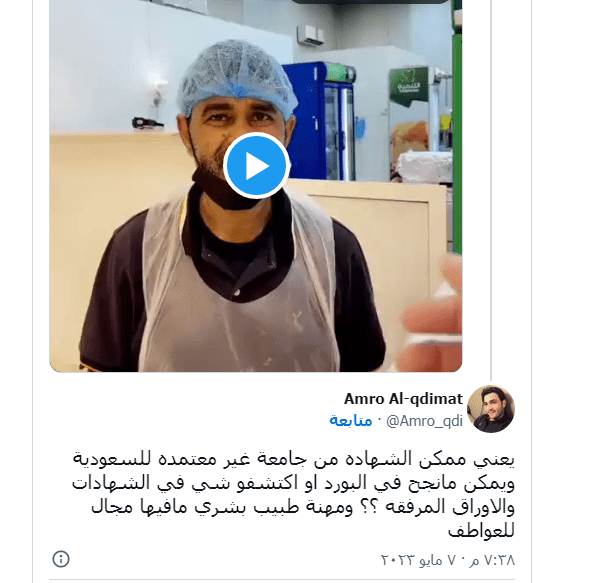Click the Amro Al-qdimat display name
Viewport: 601px width, 583px height.
coord(404,399)
